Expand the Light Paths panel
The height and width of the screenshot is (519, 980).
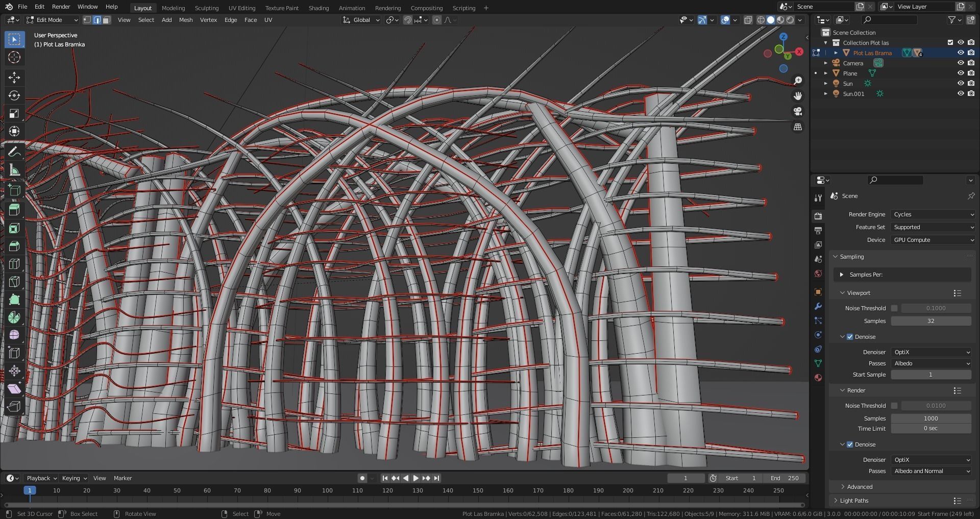coord(854,501)
